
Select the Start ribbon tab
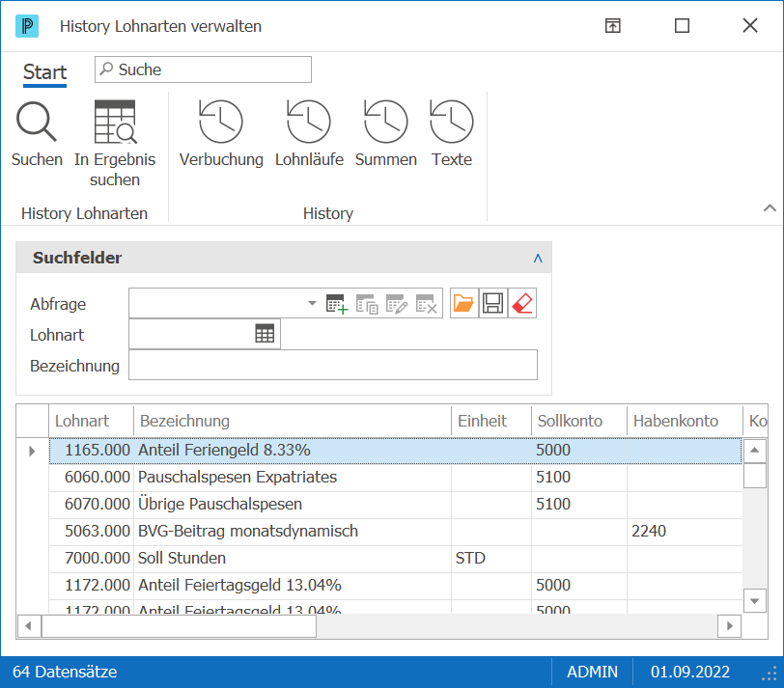point(45,72)
